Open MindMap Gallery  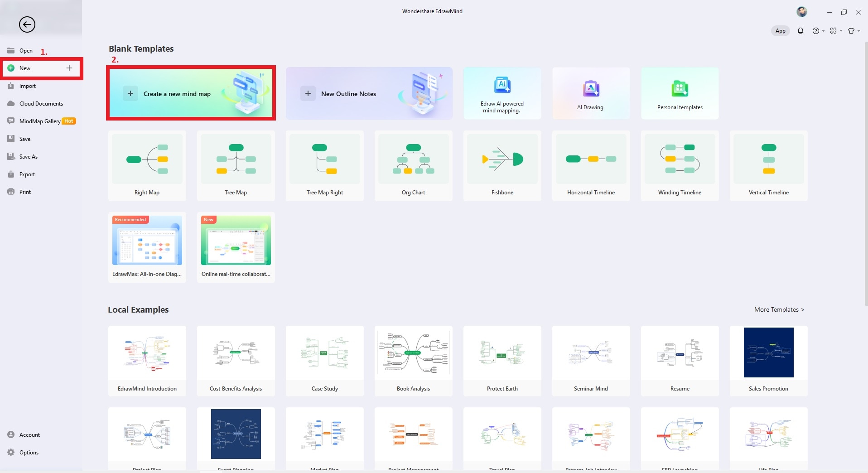[41, 121]
